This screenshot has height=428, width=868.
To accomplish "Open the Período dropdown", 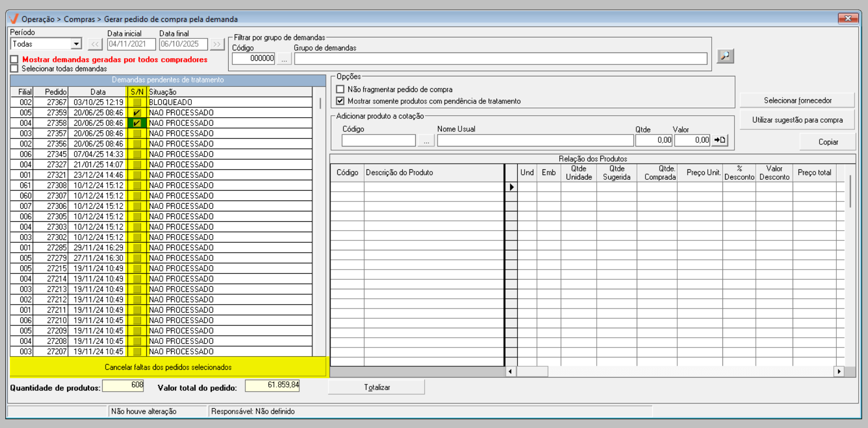I will (x=76, y=44).
